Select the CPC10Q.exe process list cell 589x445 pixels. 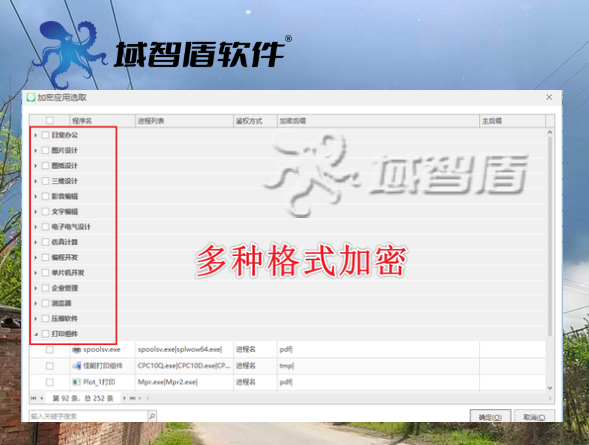tap(184, 366)
